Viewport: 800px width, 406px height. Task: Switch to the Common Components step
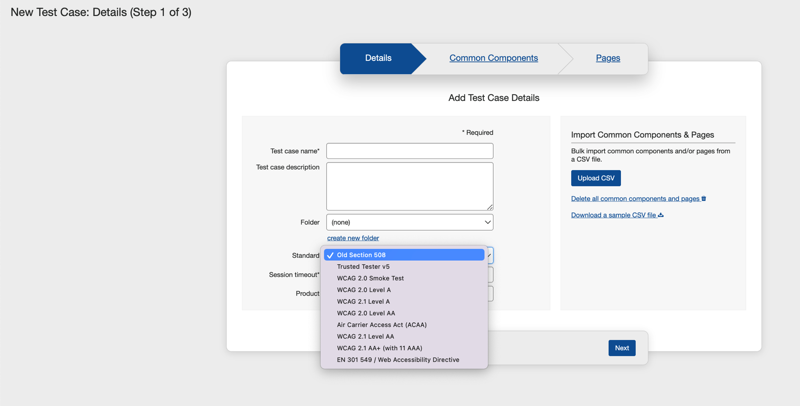(493, 58)
